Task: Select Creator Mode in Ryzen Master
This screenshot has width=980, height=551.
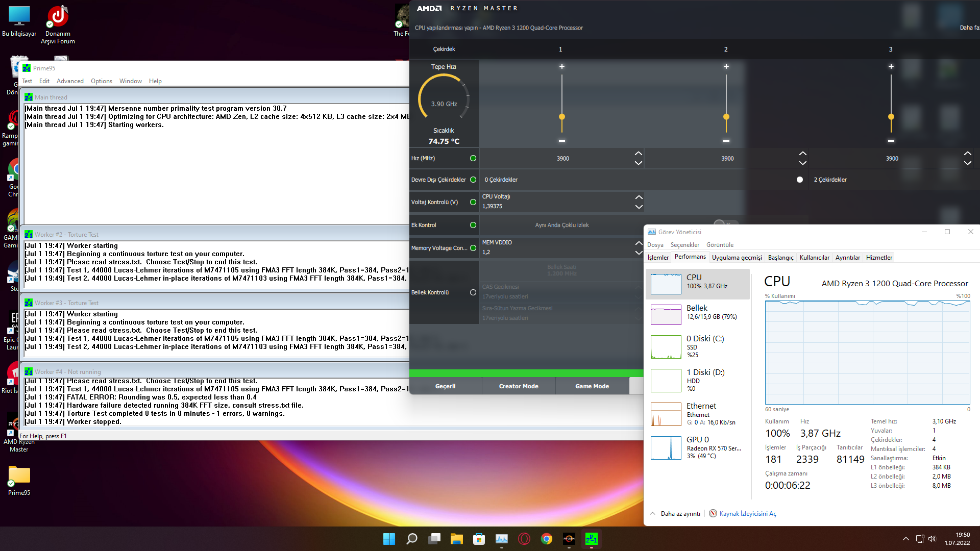Action: pos(519,386)
